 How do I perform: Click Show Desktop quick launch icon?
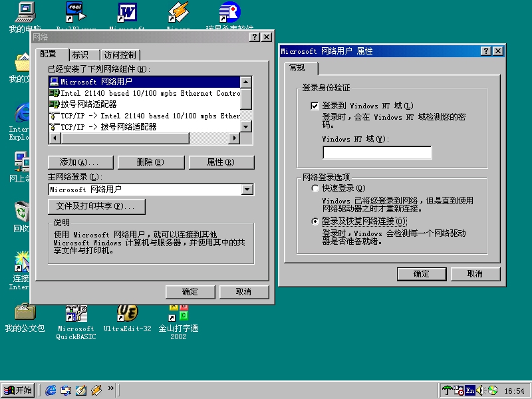80,390
